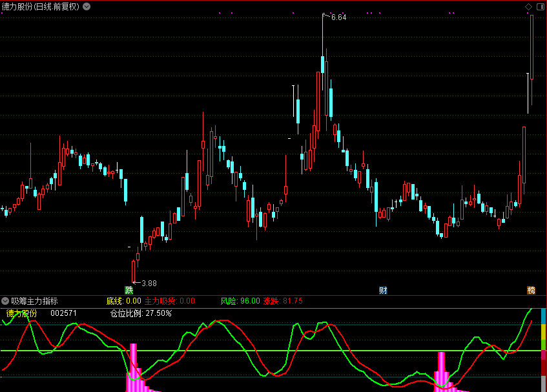This screenshot has width=547, height=392.
Task: Select the 风险: 96.00 indicator value
Action: click(240, 301)
